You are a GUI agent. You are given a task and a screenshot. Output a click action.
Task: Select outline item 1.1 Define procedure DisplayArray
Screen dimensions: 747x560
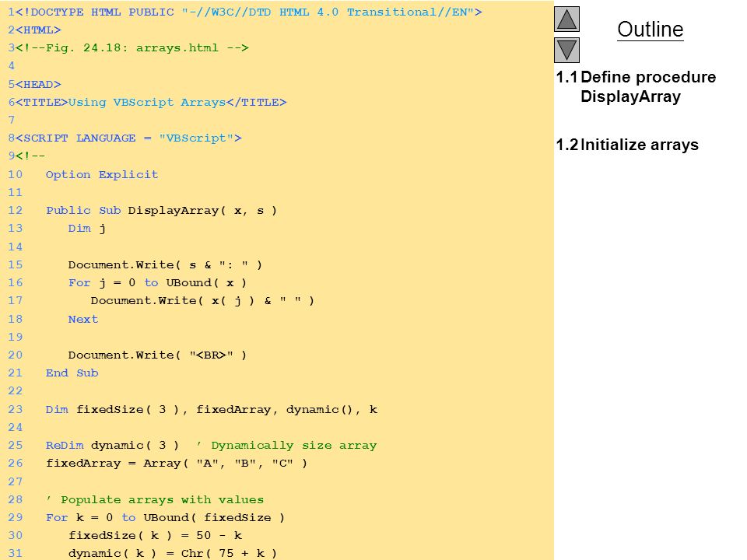coord(636,86)
